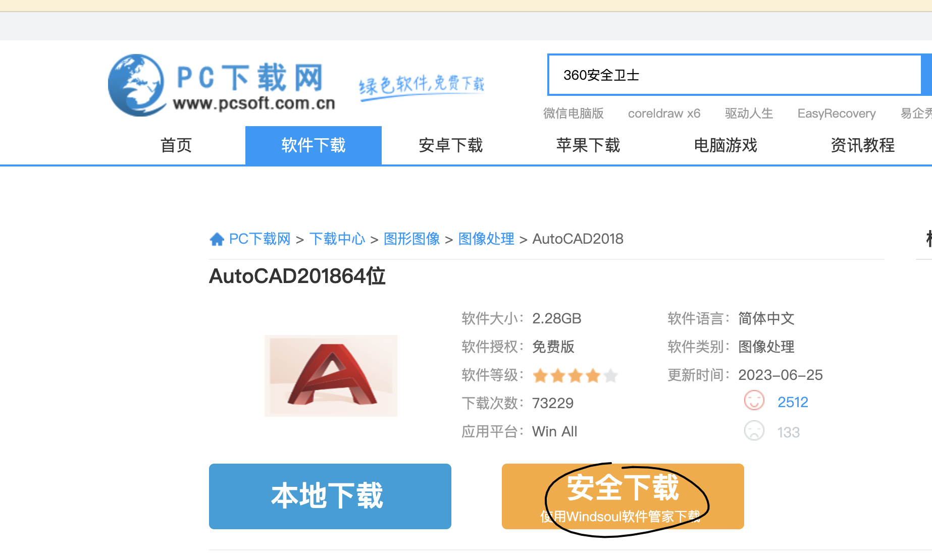This screenshot has width=932, height=560.
Task: Click the 安全下载 orange button
Action: click(623, 496)
